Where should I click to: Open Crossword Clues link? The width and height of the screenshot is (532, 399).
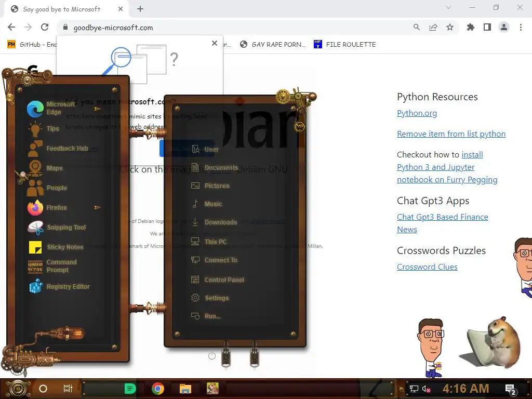[427, 267]
